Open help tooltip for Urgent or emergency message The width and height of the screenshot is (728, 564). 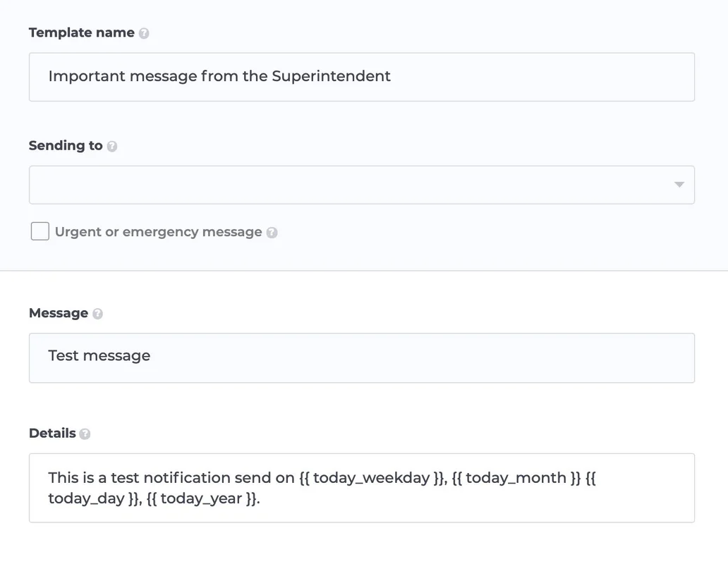272,233
